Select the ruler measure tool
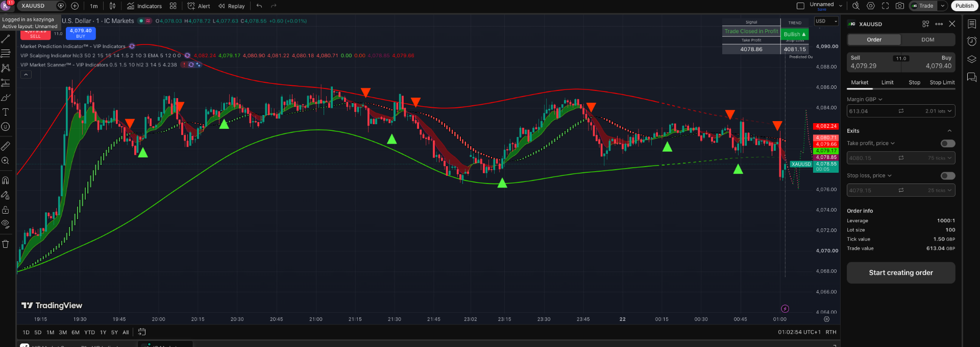 coord(6,146)
